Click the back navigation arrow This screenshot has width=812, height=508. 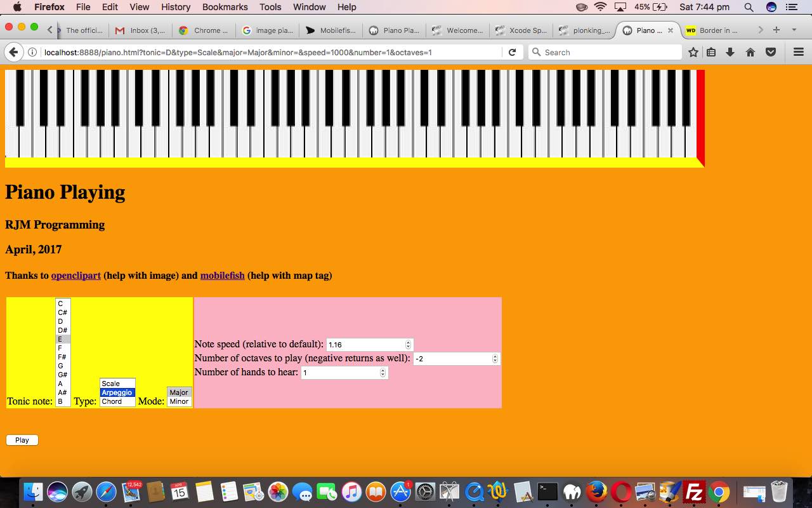(13, 52)
